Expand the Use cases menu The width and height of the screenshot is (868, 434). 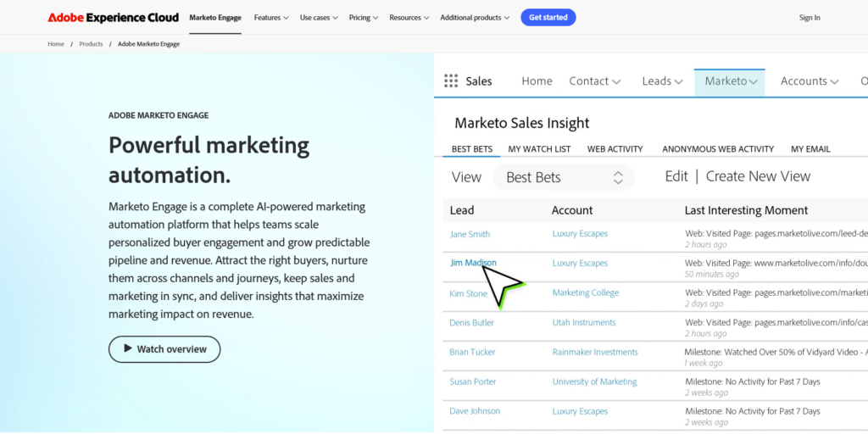tap(319, 18)
